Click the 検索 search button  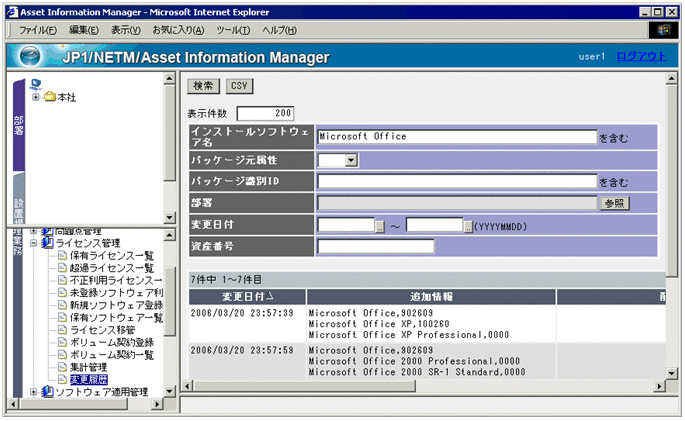pyautogui.click(x=202, y=86)
